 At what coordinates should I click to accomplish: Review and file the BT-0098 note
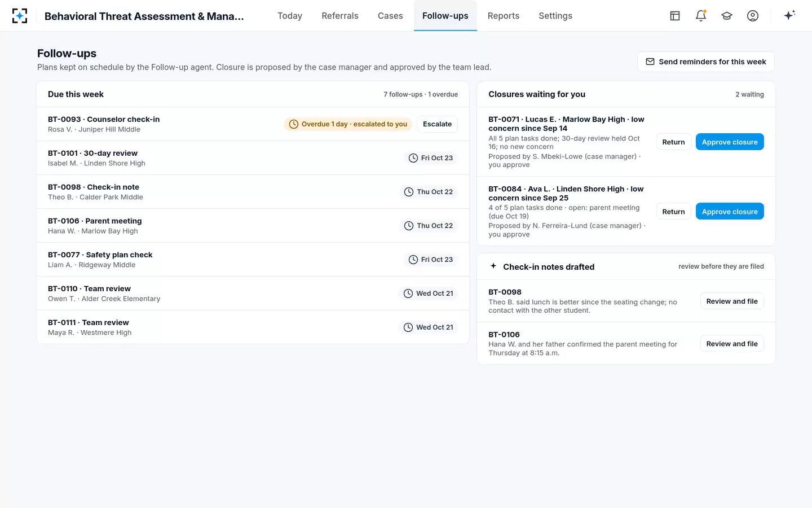pyautogui.click(x=732, y=301)
